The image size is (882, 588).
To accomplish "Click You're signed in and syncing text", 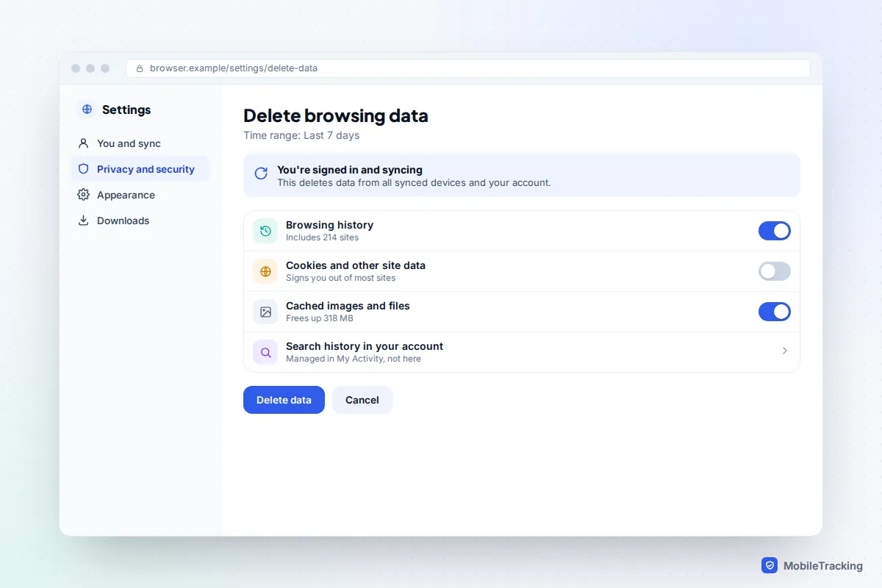I will coord(350,170).
